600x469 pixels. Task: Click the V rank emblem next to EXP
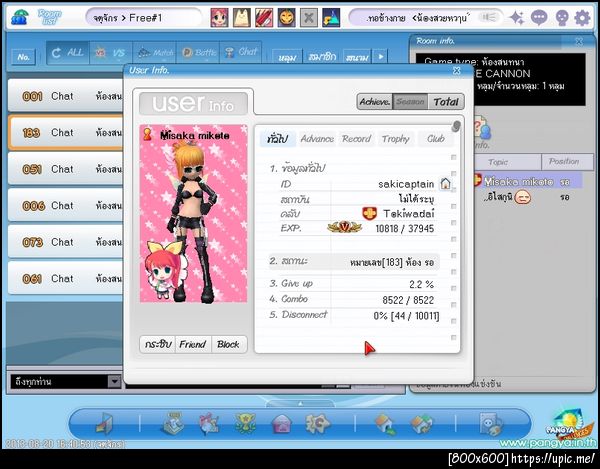click(x=344, y=227)
